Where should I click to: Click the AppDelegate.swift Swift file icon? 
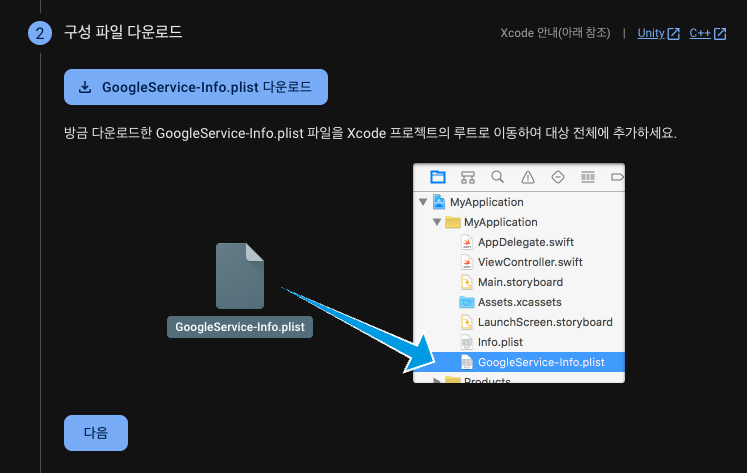(467, 242)
